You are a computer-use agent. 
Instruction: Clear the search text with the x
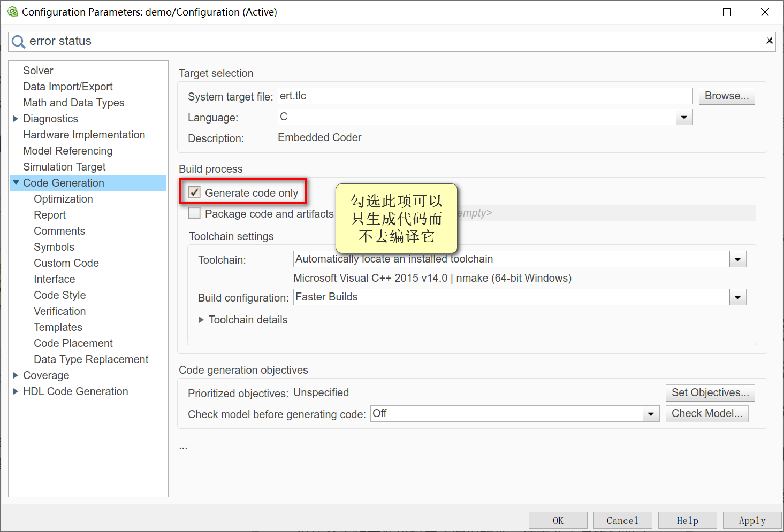coord(769,41)
